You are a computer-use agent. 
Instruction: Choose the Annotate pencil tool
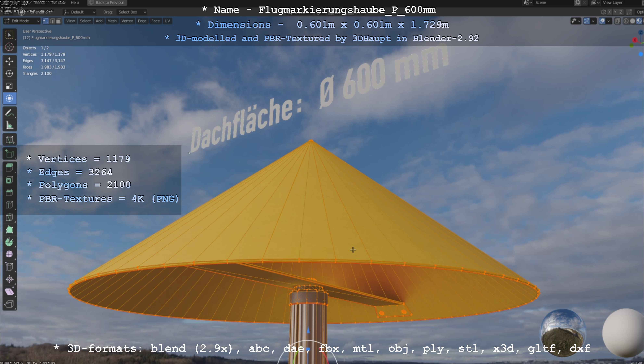(9, 113)
